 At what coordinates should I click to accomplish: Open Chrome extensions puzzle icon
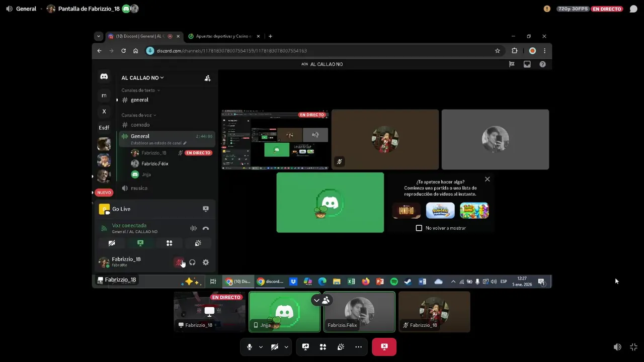click(514, 51)
